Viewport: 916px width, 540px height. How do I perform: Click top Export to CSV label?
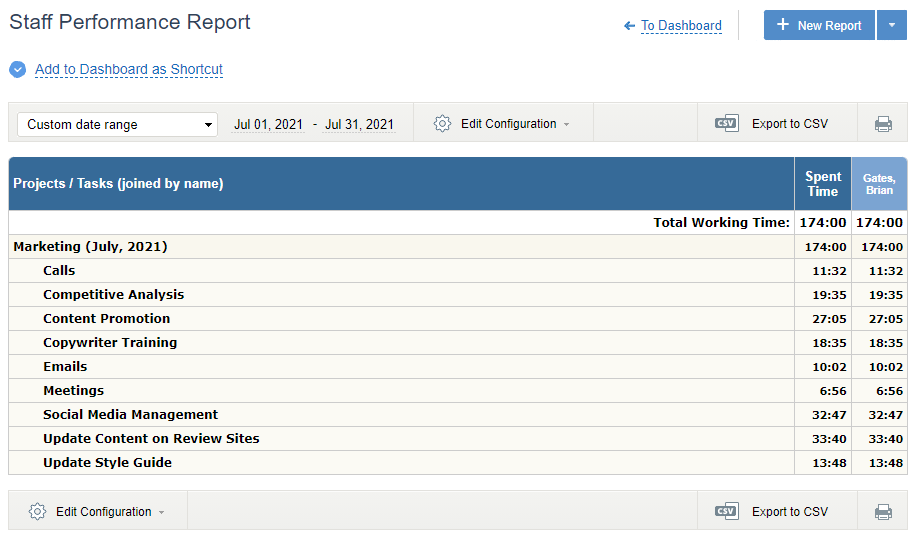click(x=790, y=124)
